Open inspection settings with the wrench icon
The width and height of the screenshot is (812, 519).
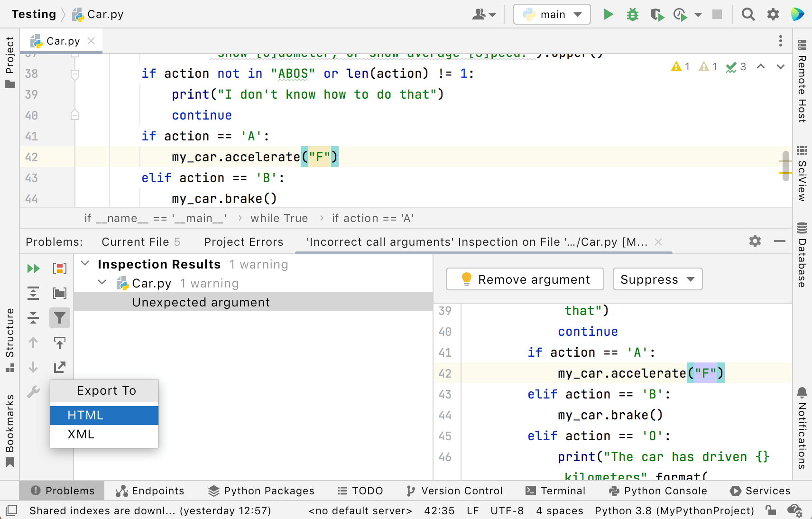pyautogui.click(x=33, y=392)
